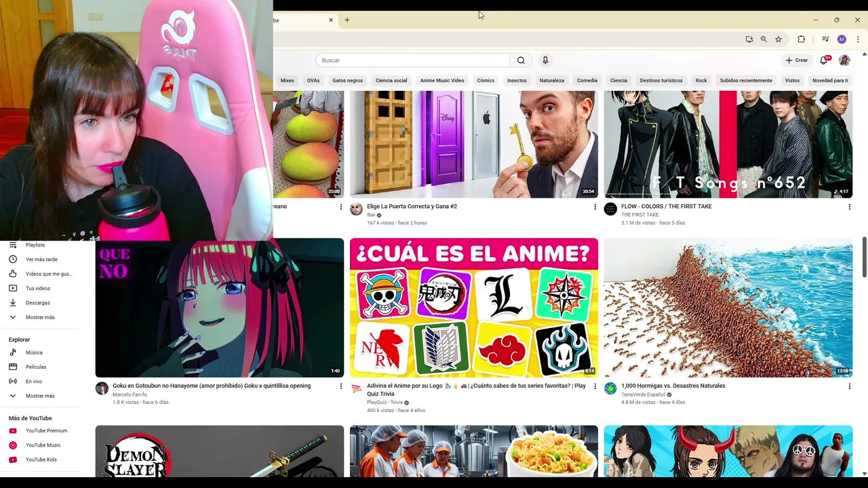Image resolution: width=868 pixels, height=488 pixels.
Task: Select the Cómics chip
Action: [486, 81]
